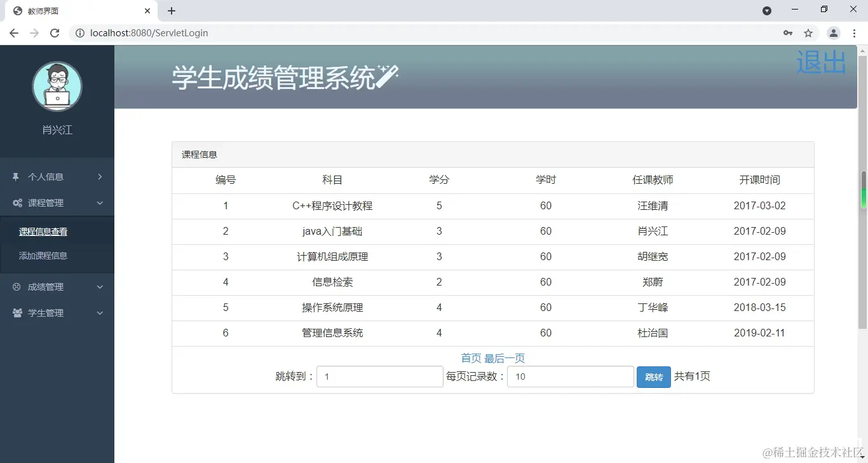Screen dimensions: 868x463
Task: Click the teacher avatar picture
Action: (57, 86)
